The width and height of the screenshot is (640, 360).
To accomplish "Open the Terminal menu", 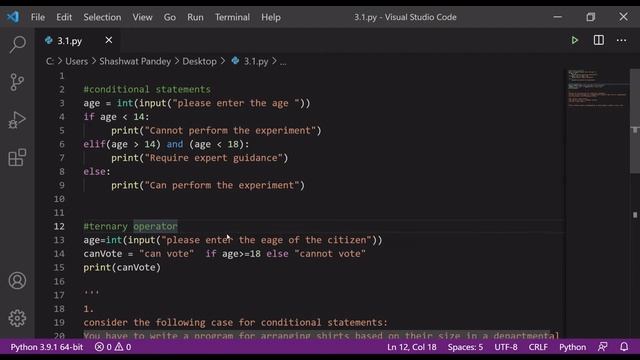I will 232,17.
